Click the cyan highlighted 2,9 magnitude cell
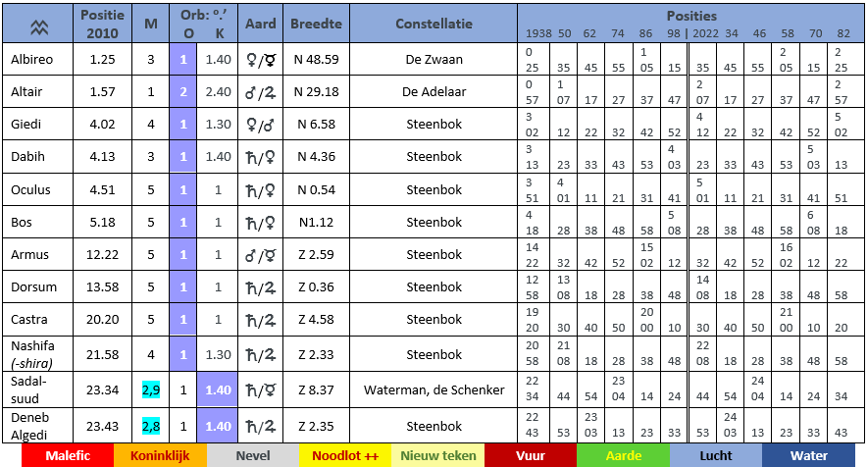The width and height of the screenshot is (868, 467). click(x=151, y=390)
